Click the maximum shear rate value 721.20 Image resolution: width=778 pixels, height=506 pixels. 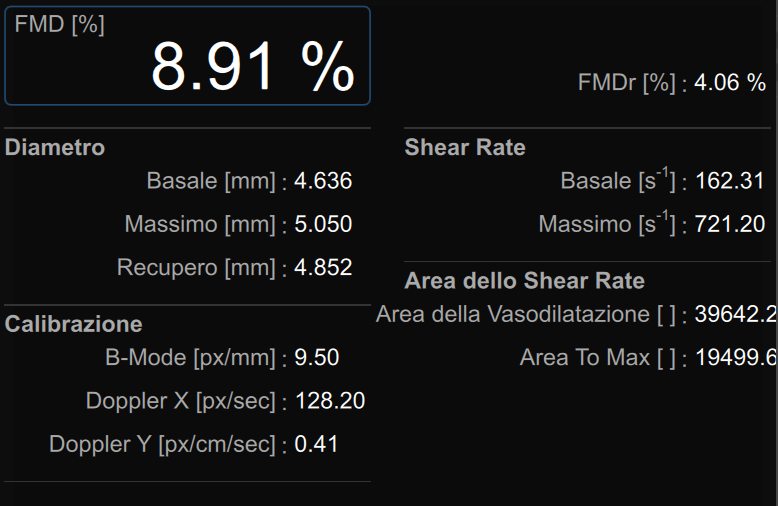730,224
